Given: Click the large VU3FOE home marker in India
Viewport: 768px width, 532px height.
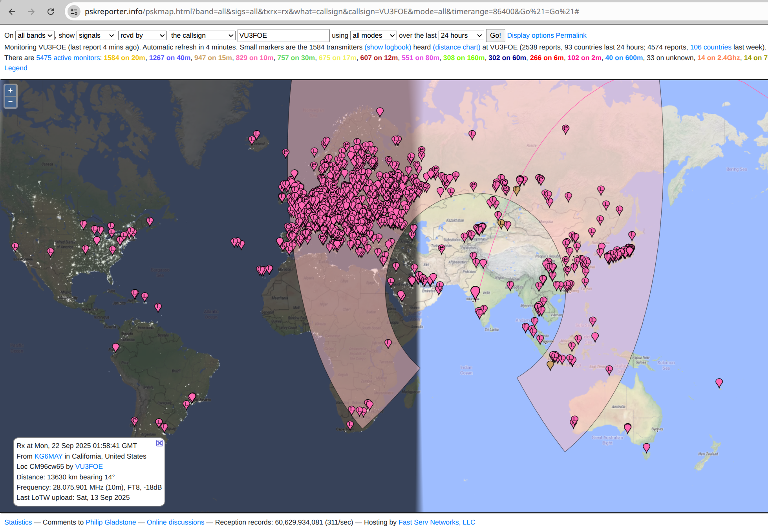Looking at the screenshot, I should point(475,292).
